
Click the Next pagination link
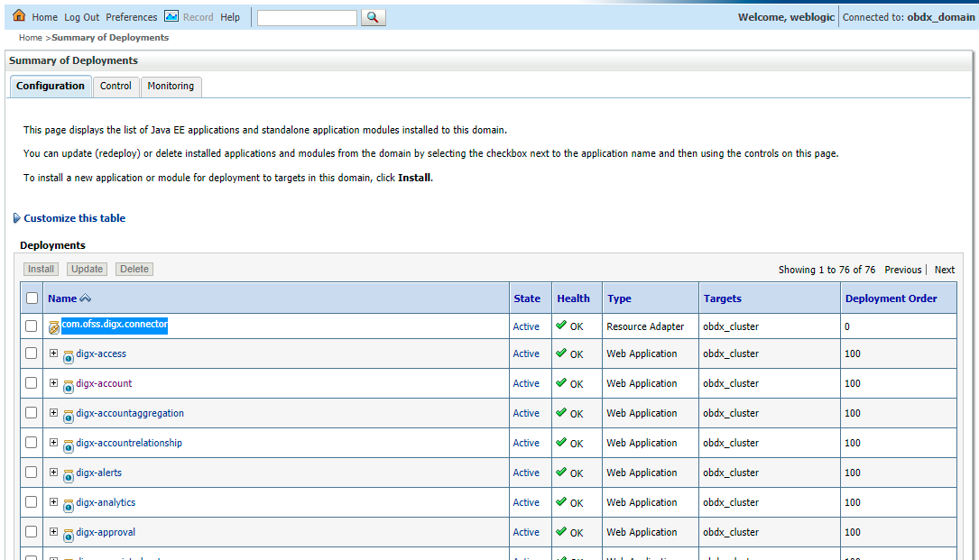click(944, 270)
